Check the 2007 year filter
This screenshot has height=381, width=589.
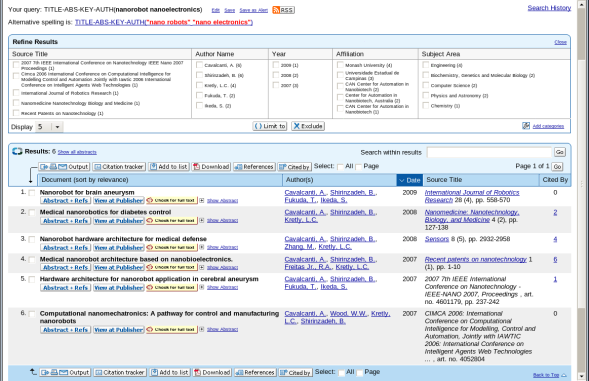276,85
